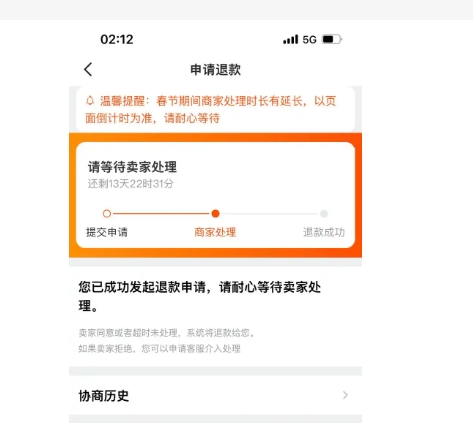Viewport: 473px width, 423px height.
Task: Tap the 5G network indicator
Action: pos(309,40)
